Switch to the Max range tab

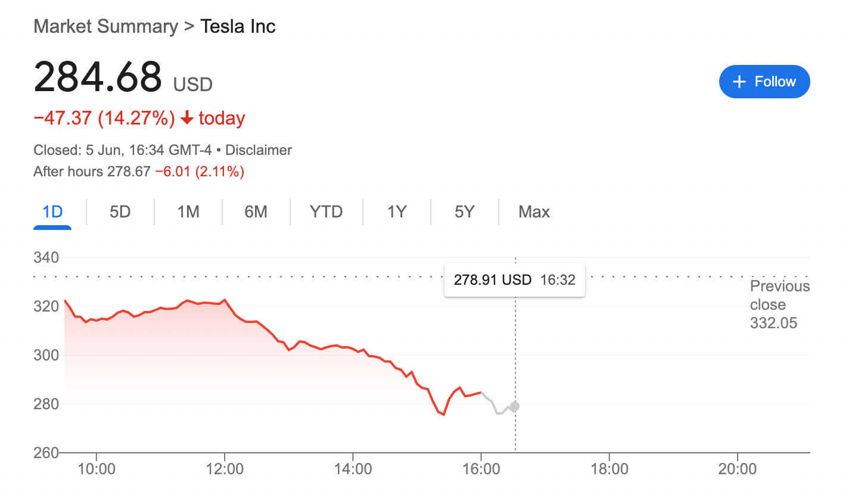tap(534, 212)
